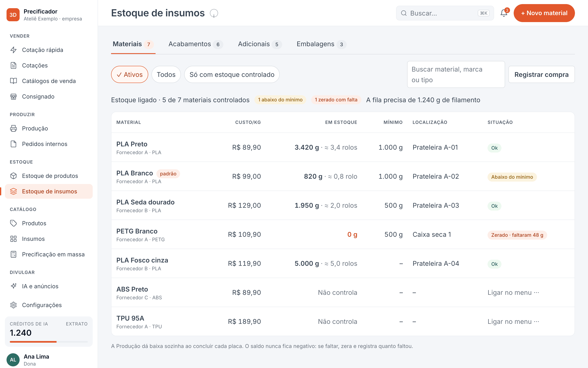The height and width of the screenshot is (368, 588).
Task: Click Estoque de insumos layers icon
Action: pos(13,191)
